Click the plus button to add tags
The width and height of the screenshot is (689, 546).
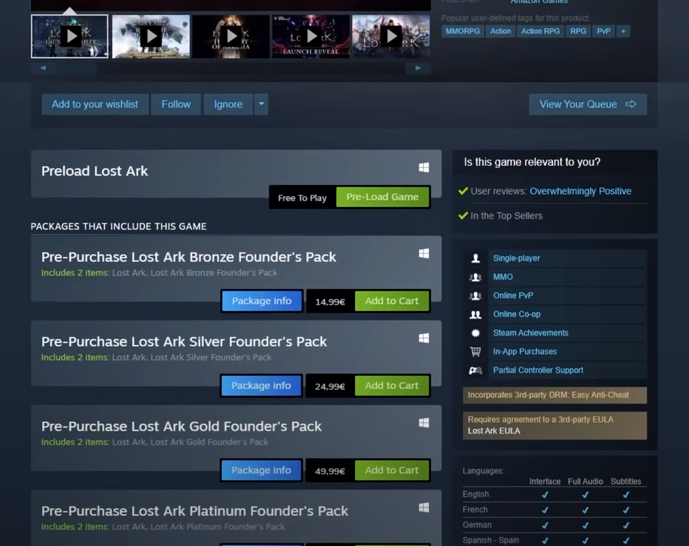[x=623, y=31]
